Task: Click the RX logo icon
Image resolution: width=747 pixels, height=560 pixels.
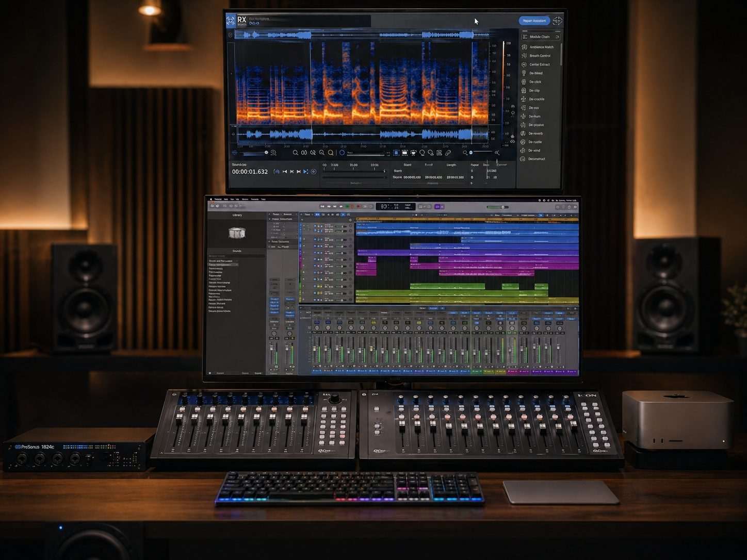Action: tap(231, 21)
